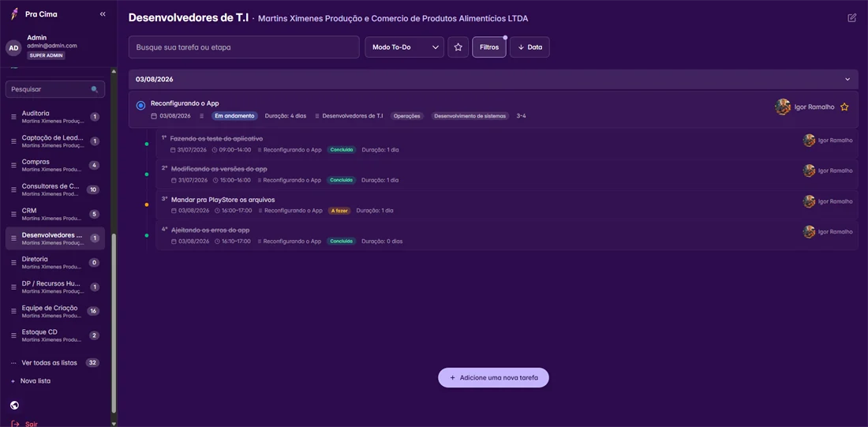Viewport: 868px width, 427px height.
Task: Click the plus icon beside Nova lista
Action: click(x=13, y=381)
